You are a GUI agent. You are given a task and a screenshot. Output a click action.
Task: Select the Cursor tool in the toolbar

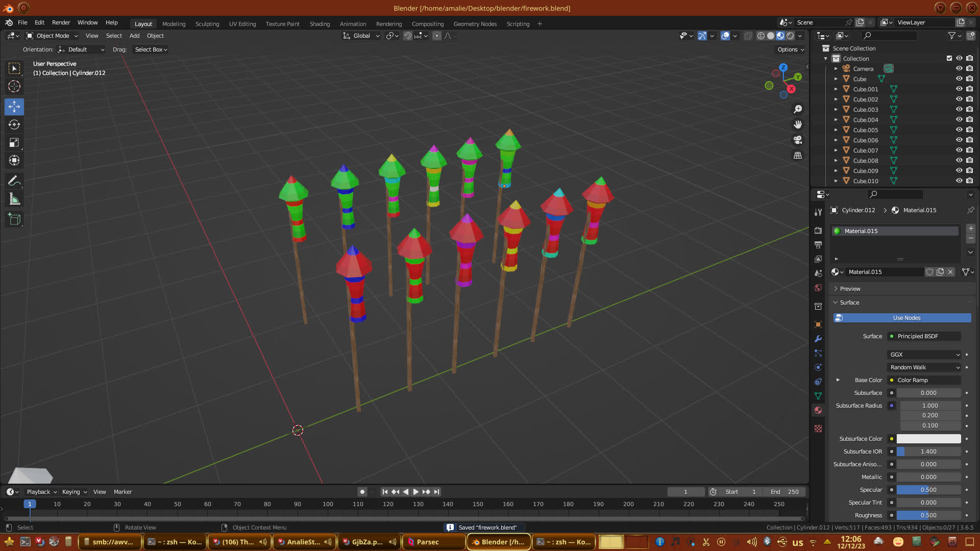click(x=14, y=86)
